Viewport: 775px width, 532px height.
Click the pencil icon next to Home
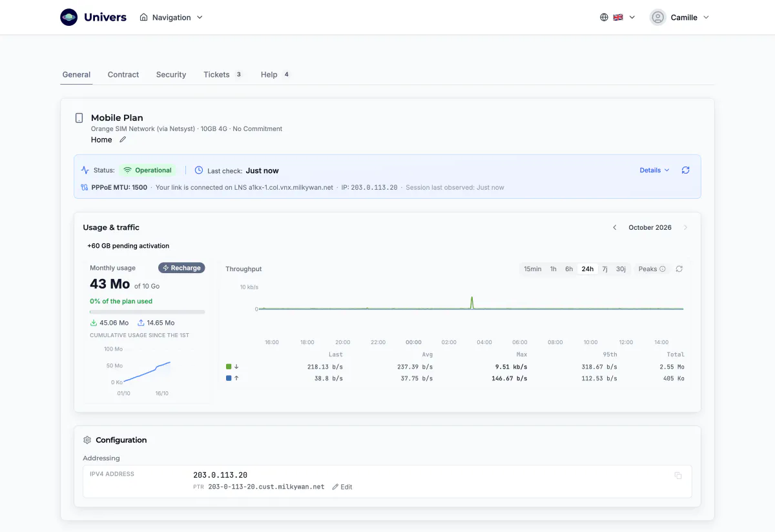click(123, 139)
